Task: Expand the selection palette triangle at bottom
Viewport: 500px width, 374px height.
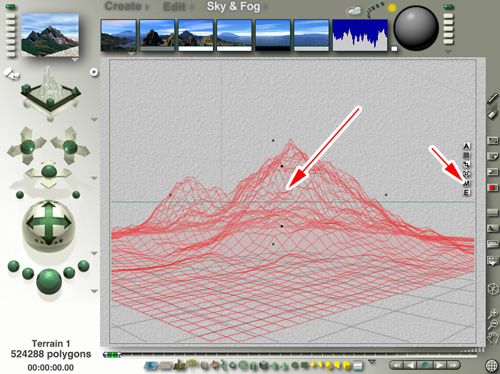Action: 372,362
